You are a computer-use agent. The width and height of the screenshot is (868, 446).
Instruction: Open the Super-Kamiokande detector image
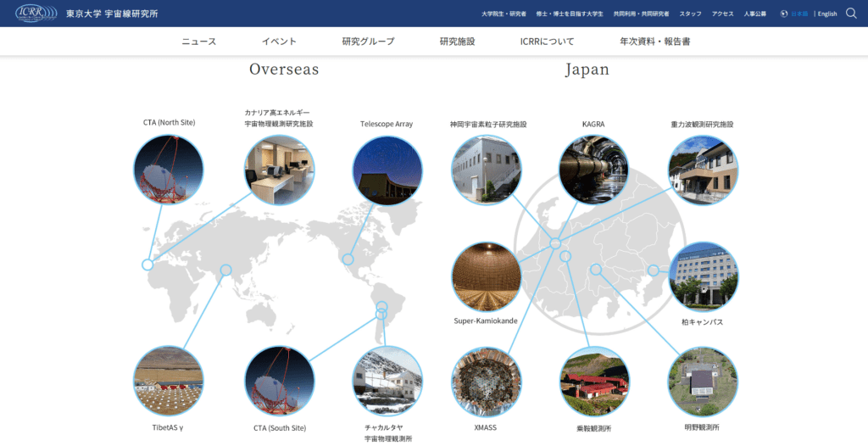coord(486,277)
